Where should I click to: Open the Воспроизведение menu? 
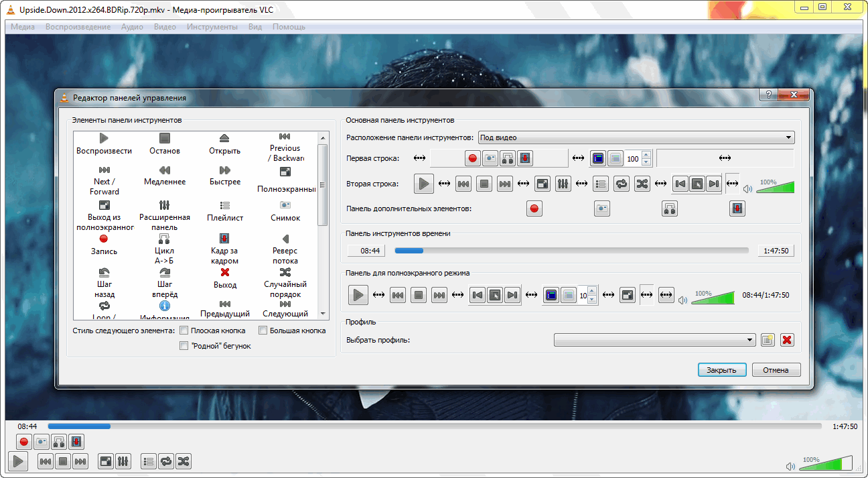[x=78, y=27]
